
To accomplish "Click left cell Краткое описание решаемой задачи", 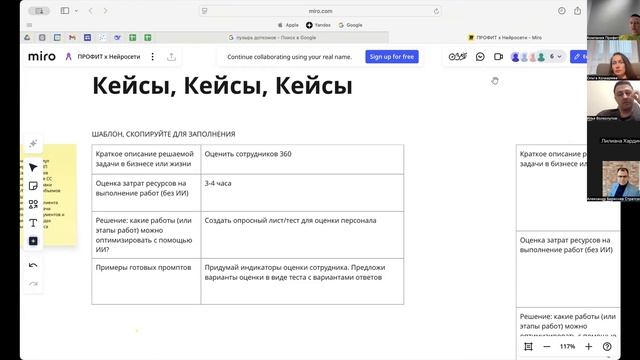I will (x=146, y=159).
